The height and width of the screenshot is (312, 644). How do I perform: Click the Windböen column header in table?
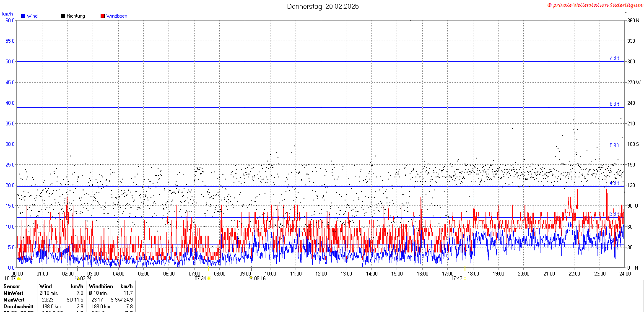(x=101, y=286)
